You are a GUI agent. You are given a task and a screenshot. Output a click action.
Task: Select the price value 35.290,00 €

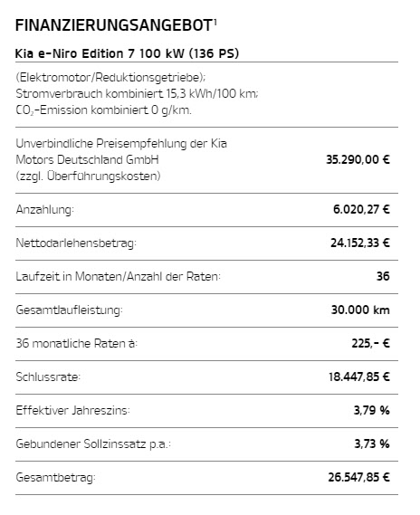click(358, 159)
